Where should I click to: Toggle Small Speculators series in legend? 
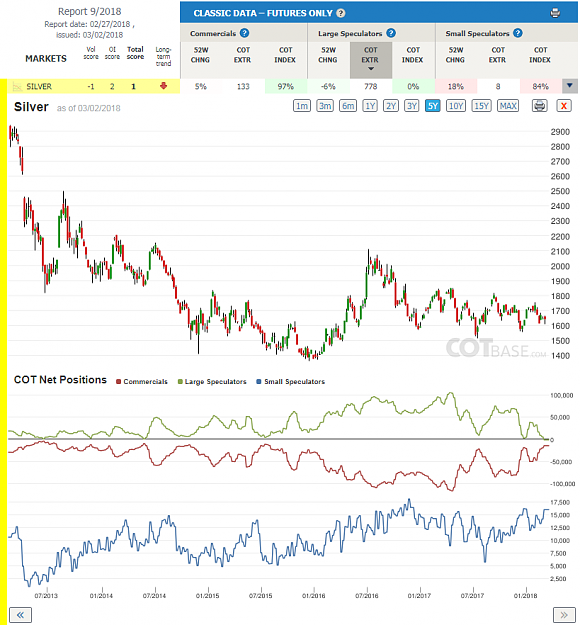coord(291,381)
